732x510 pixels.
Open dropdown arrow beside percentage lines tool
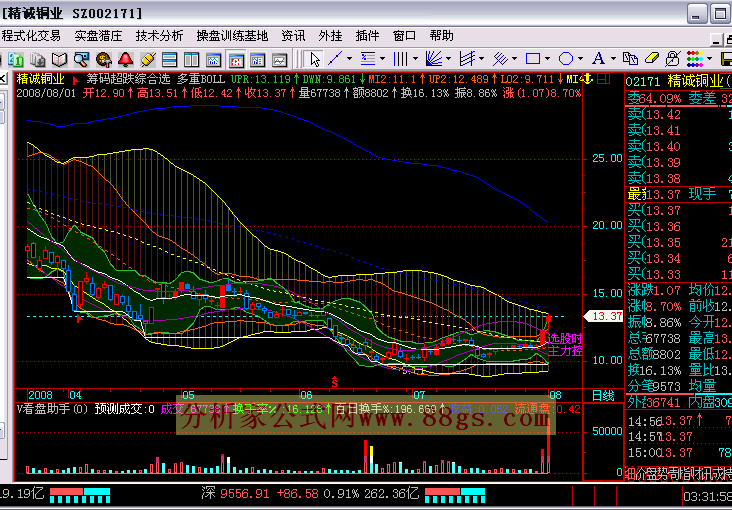(382, 59)
